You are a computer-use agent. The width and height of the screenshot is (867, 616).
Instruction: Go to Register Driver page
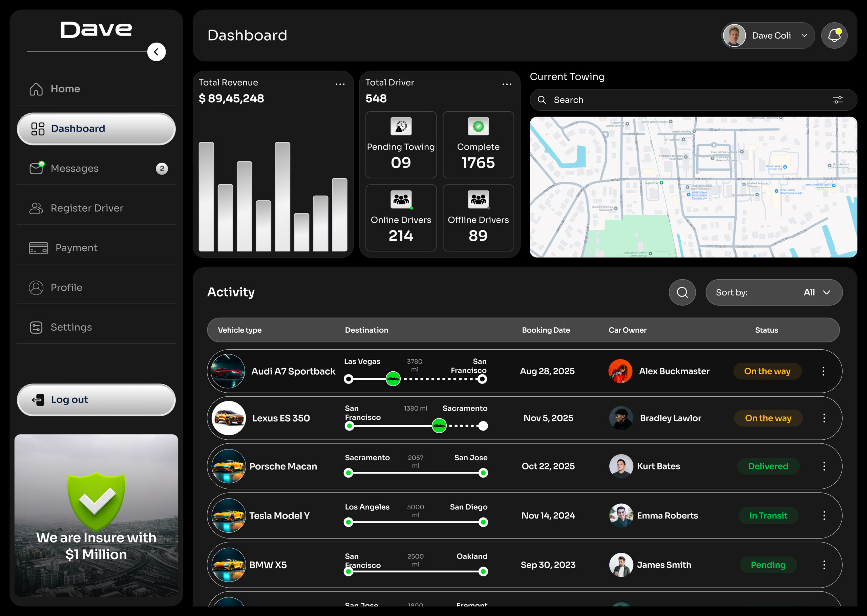87,208
